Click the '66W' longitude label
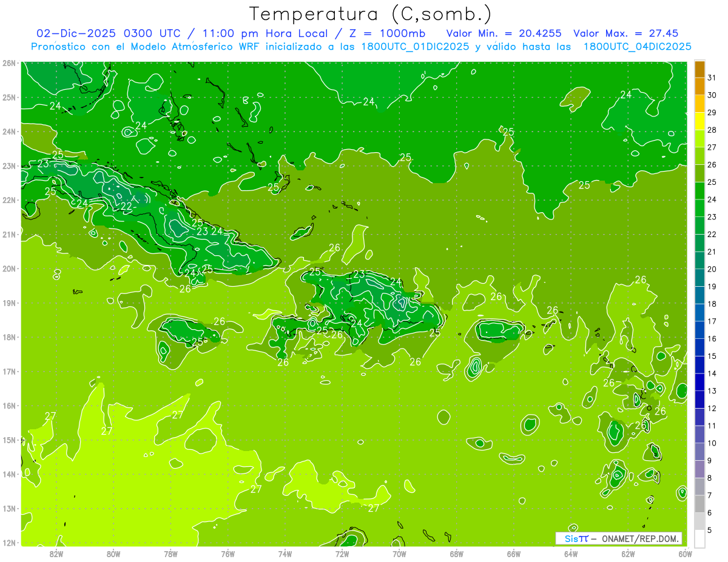Image resolution: width=728 pixels, height=562 pixels. [x=514, y=554]
